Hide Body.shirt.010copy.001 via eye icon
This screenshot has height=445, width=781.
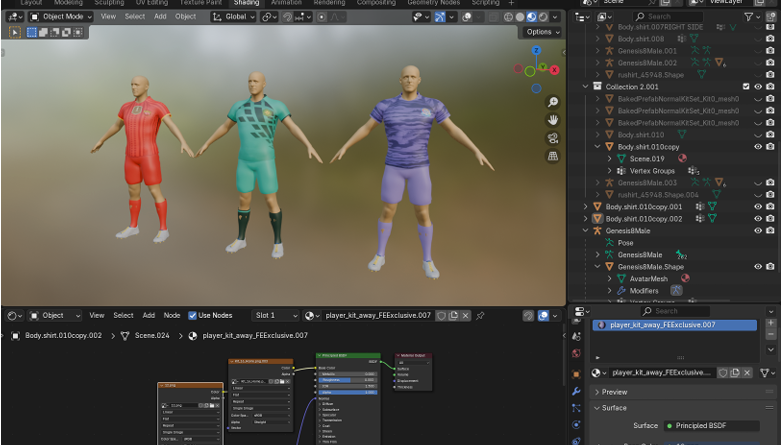758,206
